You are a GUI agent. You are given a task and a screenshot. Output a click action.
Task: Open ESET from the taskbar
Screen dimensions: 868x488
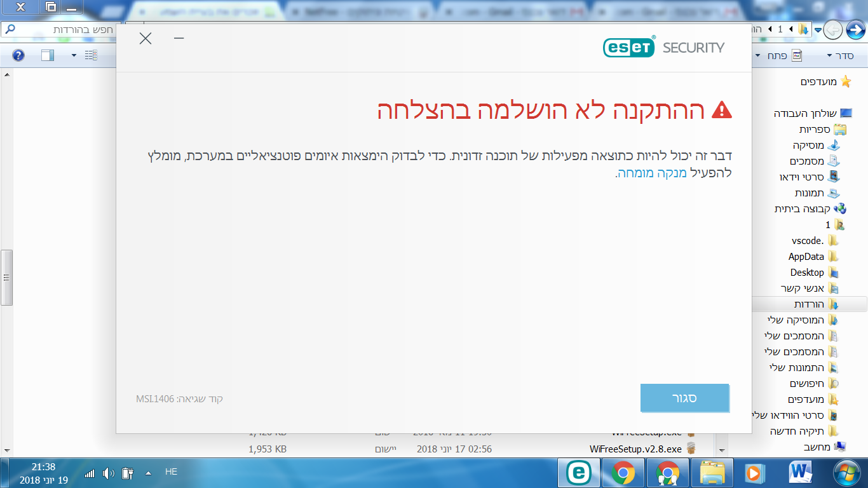(579, 472)
